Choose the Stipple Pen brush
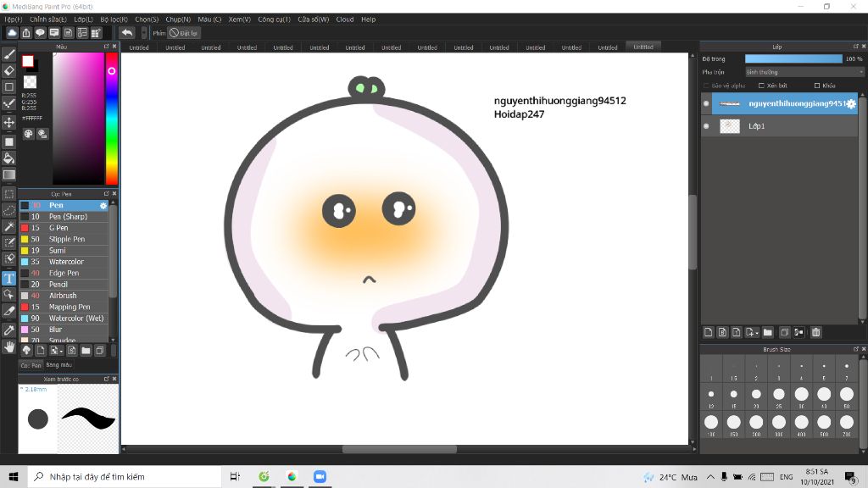Viewport: 868px width, 488px height. tap(64, 239)
